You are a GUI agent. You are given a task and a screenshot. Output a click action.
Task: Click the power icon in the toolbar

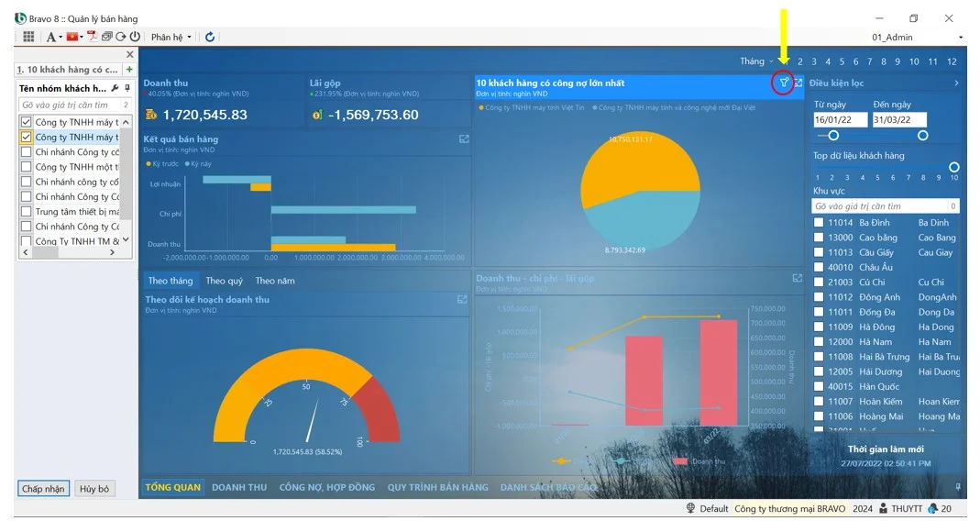(x=135, y=37)
